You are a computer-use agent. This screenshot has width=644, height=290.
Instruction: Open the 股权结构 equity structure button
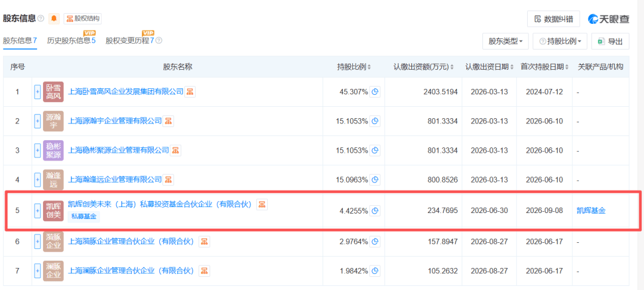coord(82,18)
